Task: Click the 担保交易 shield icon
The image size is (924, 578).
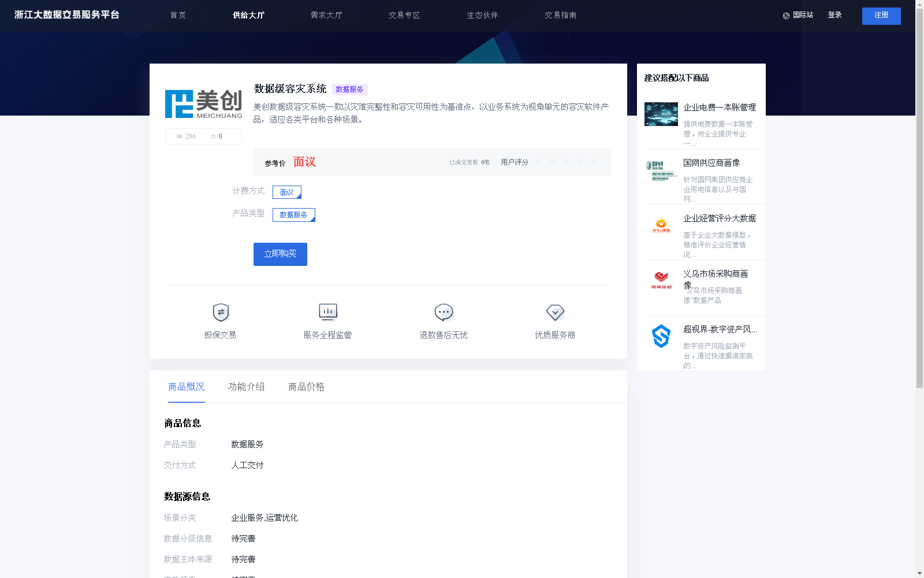Action: pos(221,312)
